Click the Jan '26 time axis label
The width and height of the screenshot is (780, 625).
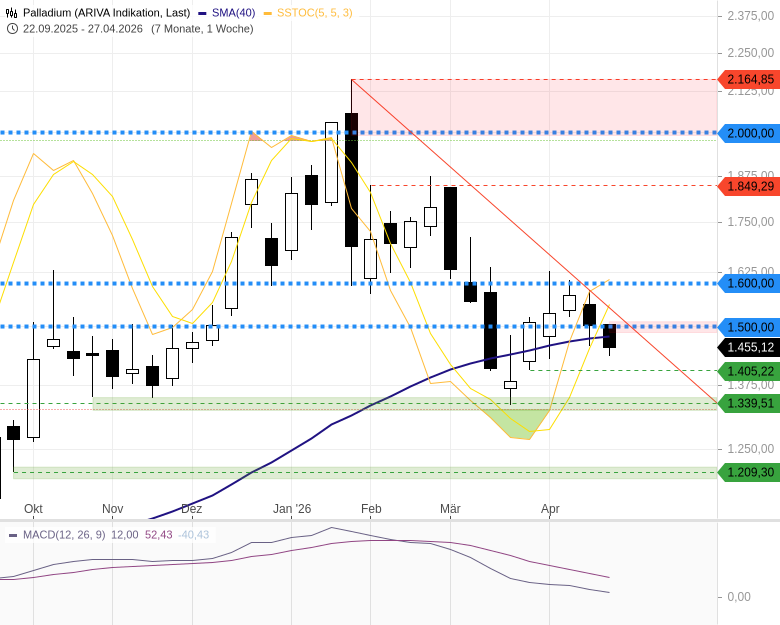pyautogui.click(x=292, y=509)
